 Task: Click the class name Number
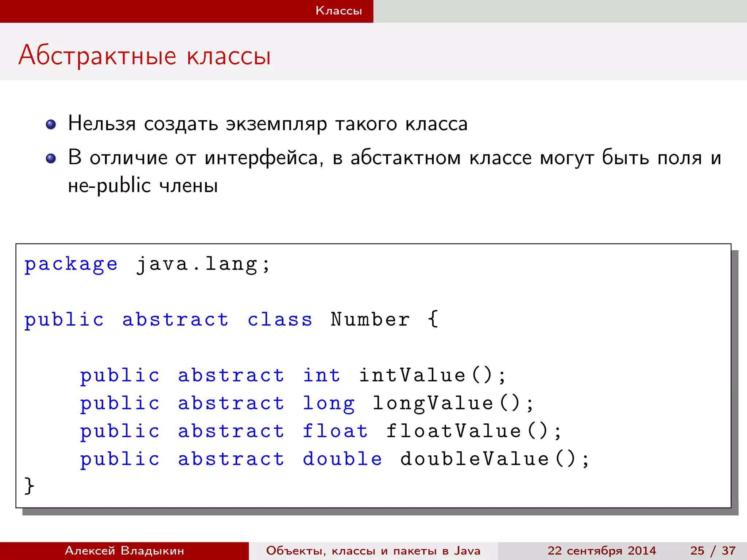pos(370,320)
